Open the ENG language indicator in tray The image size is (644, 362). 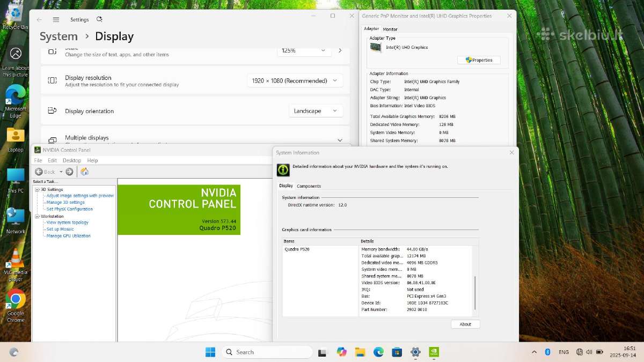563,352
